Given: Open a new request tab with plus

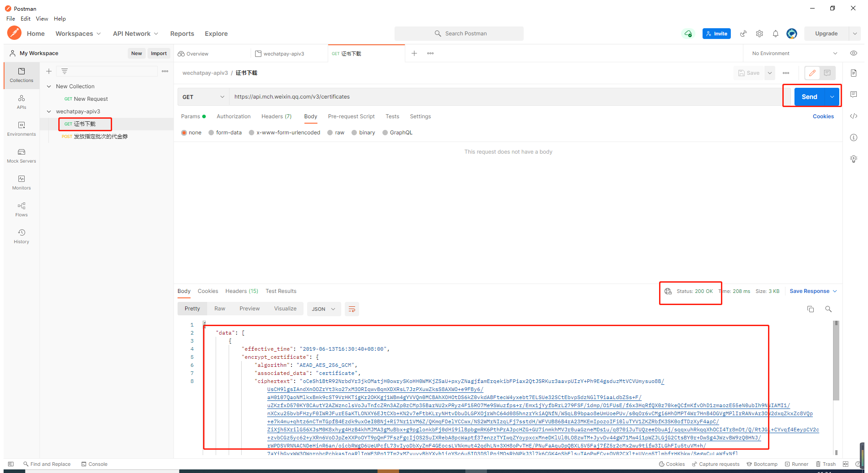Looking at the screenshot, I should point(414,53).
